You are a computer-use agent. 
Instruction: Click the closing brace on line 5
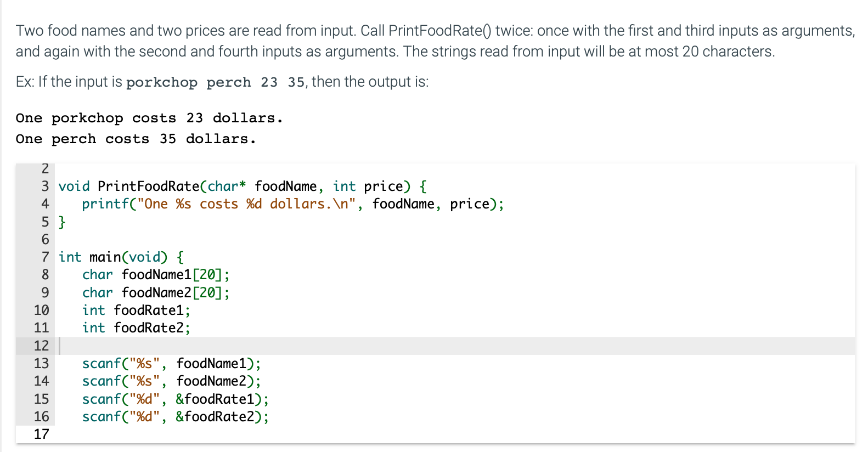62,222
